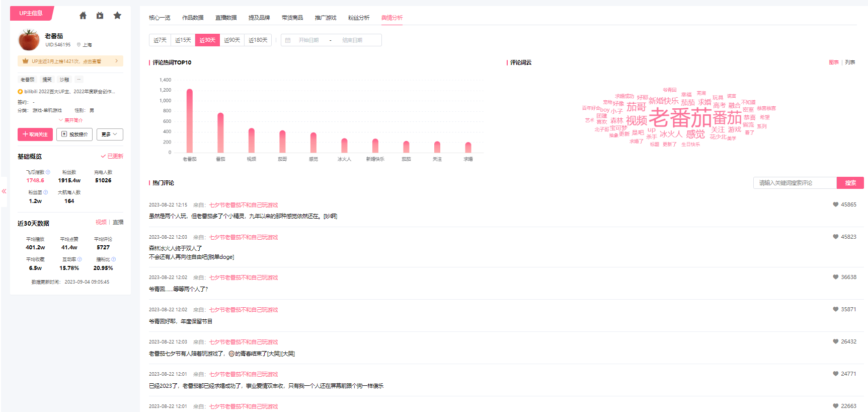This screenshot has width=868, height=412.
Task: Switch to the 作品数据 tab
Action: [x=193, y=18]
